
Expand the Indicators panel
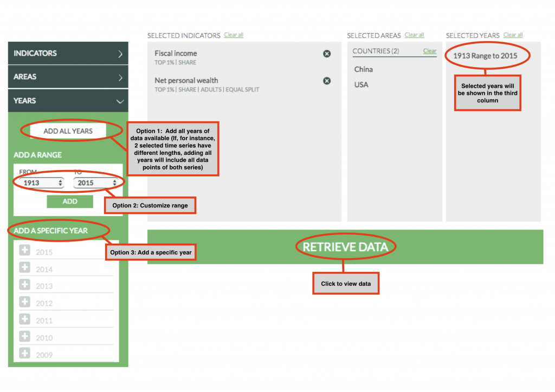tap(68, 54)
